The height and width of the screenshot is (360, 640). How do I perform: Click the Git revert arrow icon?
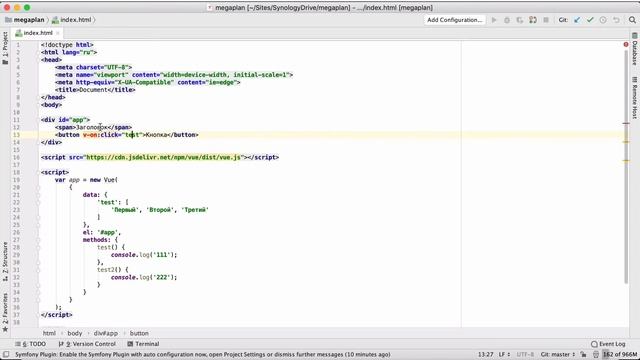(616, 20)
